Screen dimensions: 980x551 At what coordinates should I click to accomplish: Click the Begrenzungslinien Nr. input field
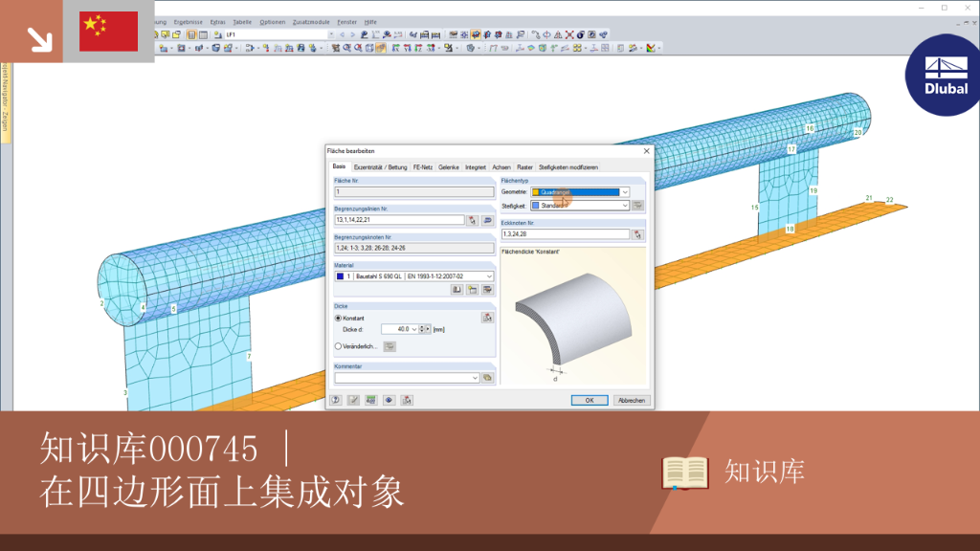[399, 220]
